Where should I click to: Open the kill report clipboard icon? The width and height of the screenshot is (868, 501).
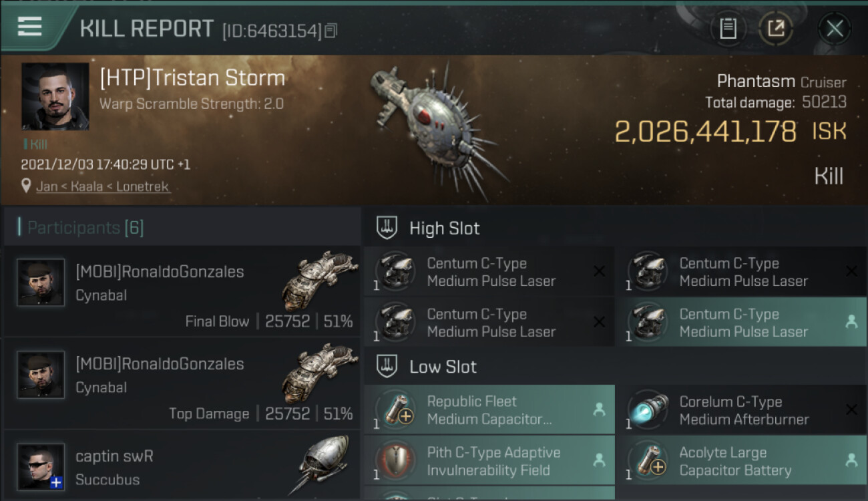(728, 28)
